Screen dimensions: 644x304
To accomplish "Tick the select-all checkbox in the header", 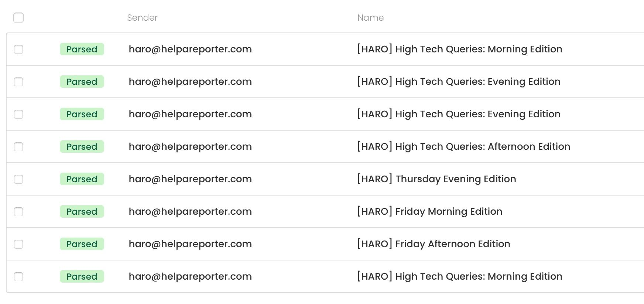I will (x=18, y=18).
